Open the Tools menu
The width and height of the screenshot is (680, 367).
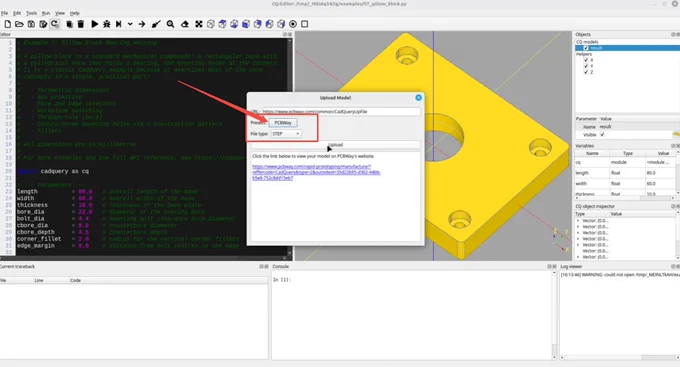tap(32, 13)
